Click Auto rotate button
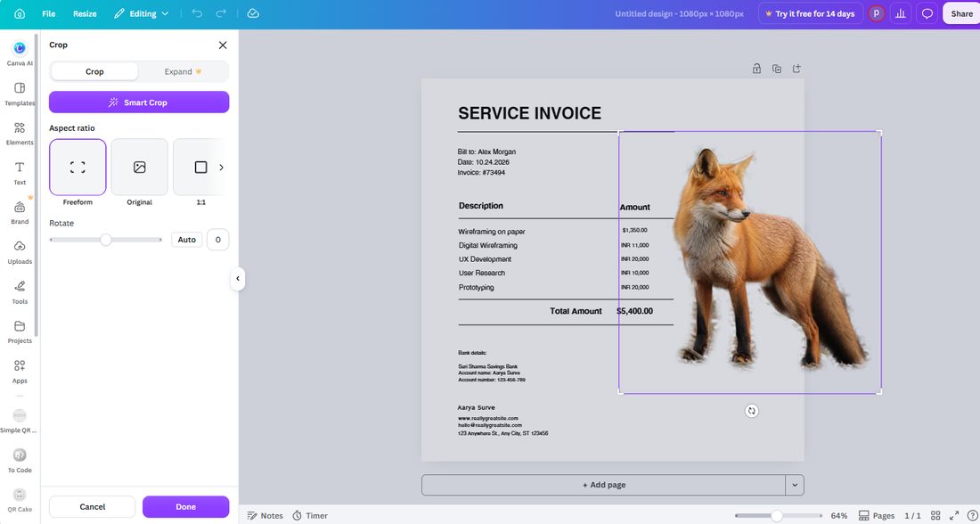 pyautogui.click(x=187, y=240)
